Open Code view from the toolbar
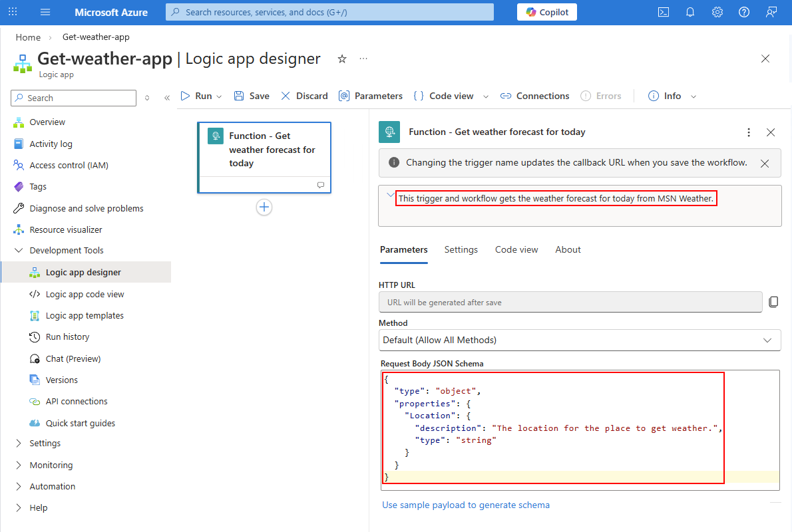 443,96
